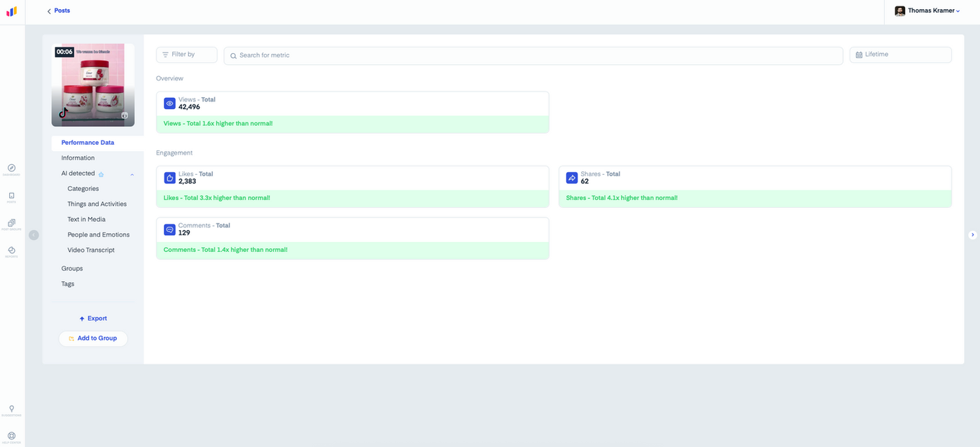The height and width of the screenshot is (447, 980).
Task: Open the Reports sidebar icon
Action: click(11, 251)
